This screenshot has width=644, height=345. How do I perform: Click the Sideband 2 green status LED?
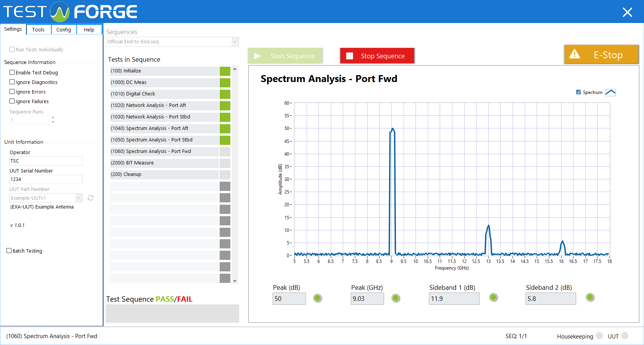pyautogui.click(x=590, y=297)
